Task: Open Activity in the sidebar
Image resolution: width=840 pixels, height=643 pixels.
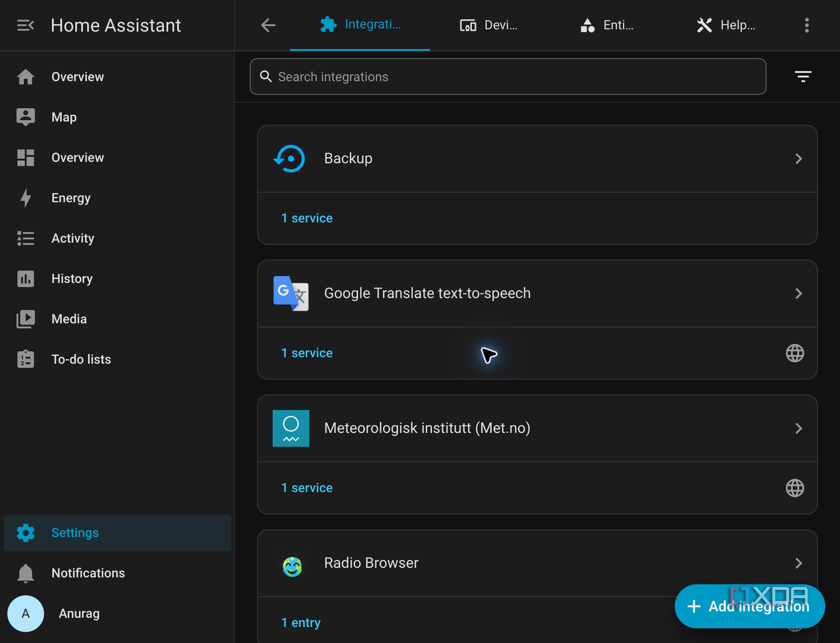Action: [x=117, y=238]
